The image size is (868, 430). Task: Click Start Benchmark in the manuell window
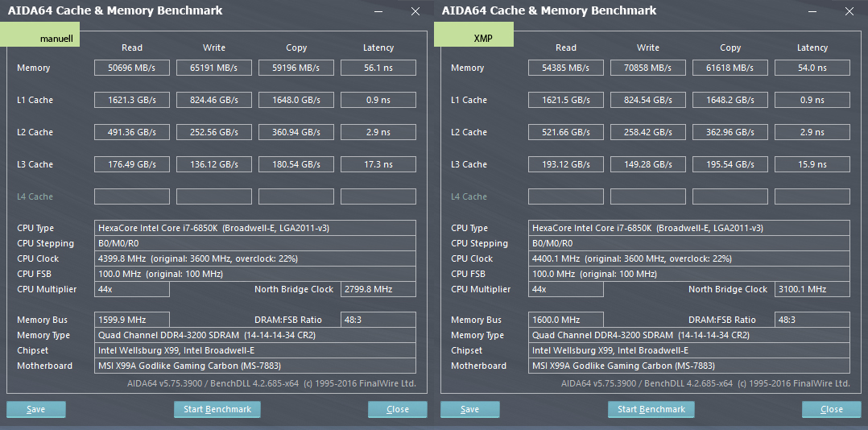pos(217,410)
